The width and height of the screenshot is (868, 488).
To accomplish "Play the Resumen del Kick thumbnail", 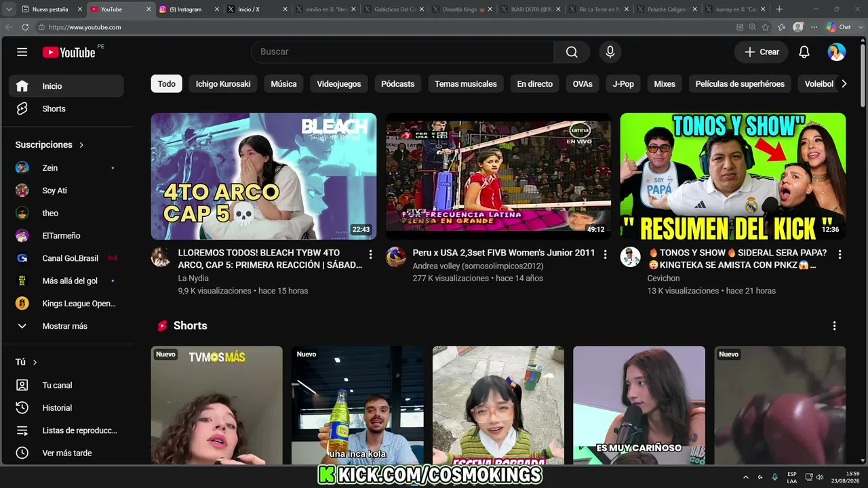I will 733,176.
